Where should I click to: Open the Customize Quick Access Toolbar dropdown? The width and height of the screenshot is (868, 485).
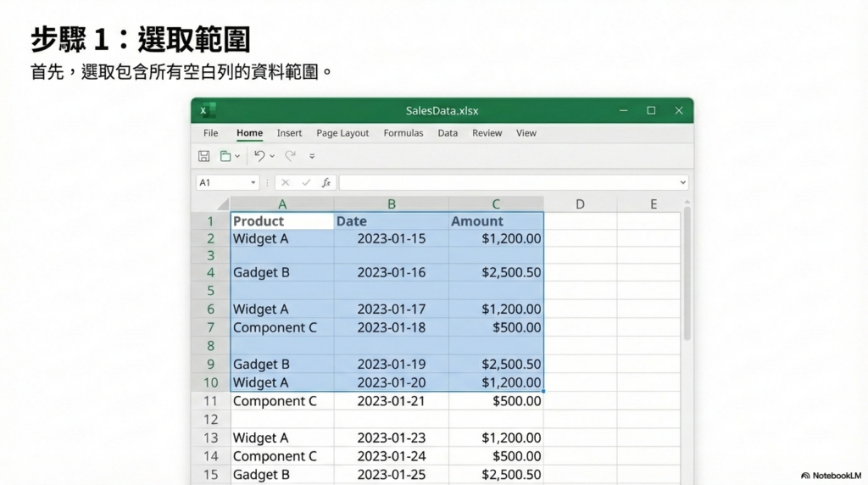click(x=312, y=156)
